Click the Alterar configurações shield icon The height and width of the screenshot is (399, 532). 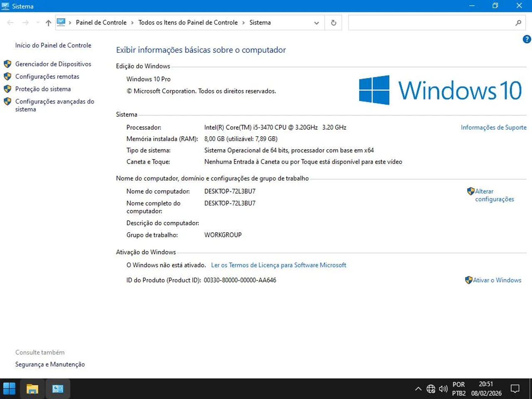tap(470, 191)
